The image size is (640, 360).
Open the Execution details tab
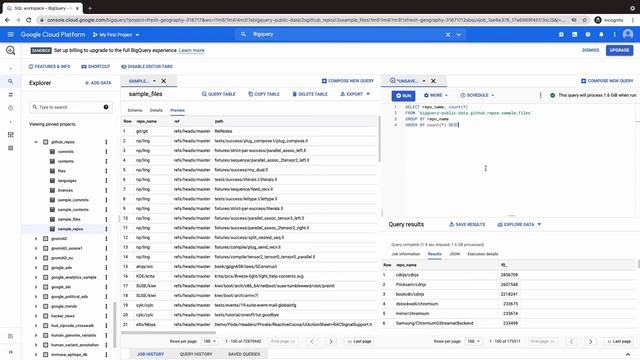point(483,254)
